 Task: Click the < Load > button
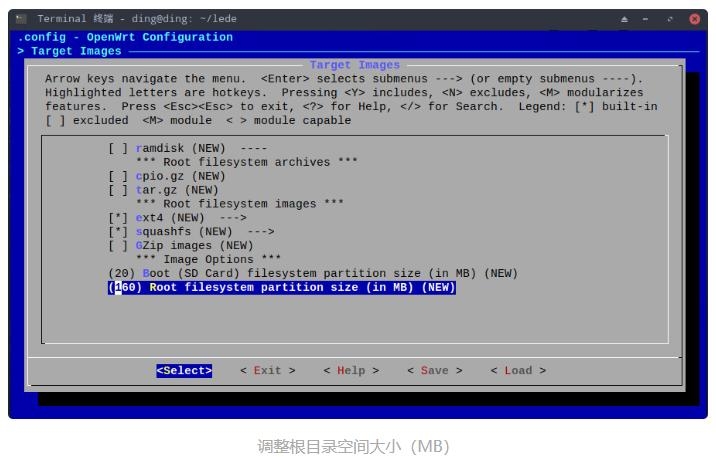click(518, 370)
